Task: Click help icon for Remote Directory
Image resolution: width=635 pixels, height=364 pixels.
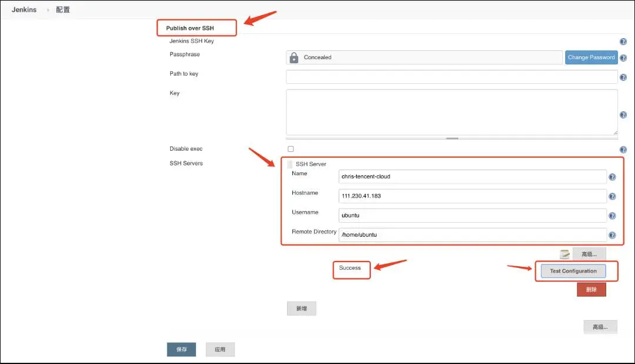Action: click(612, 236)
